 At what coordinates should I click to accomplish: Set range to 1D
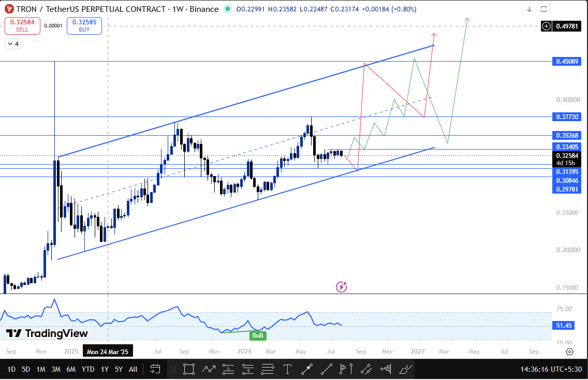click(11, 369)
